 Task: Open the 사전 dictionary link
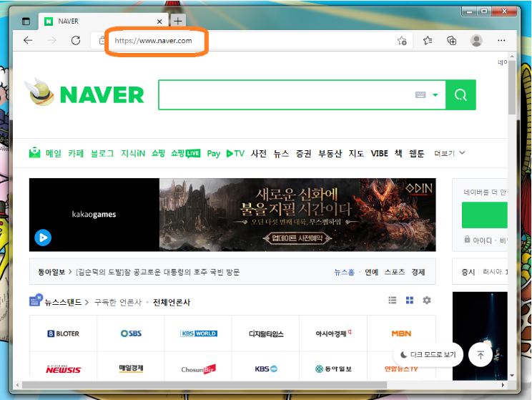click(x=259, y=153)
